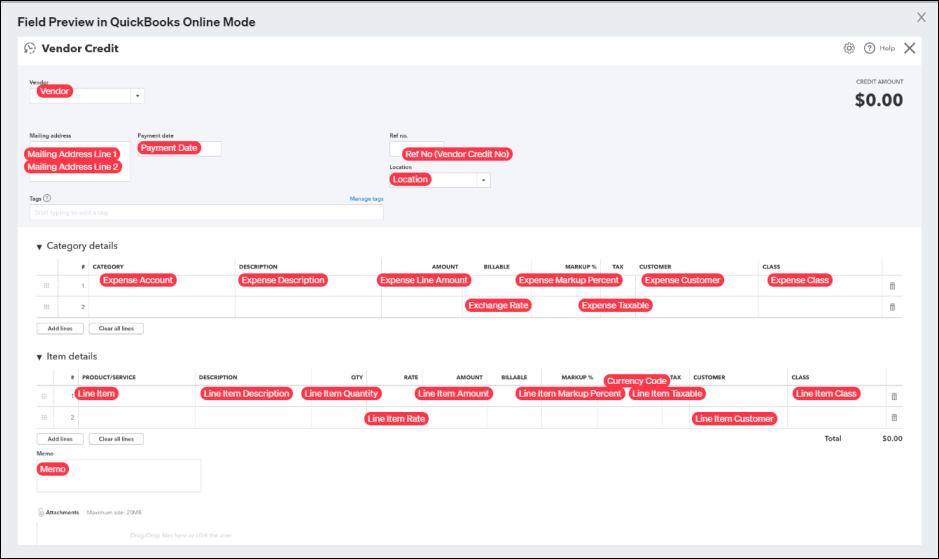Open the Vendor dropdown arrow
The image size is (939, 559).
[138, 96]
